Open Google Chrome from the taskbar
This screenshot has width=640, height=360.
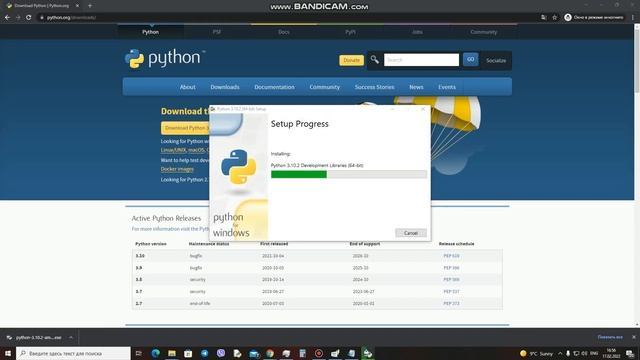click(270, 353)
